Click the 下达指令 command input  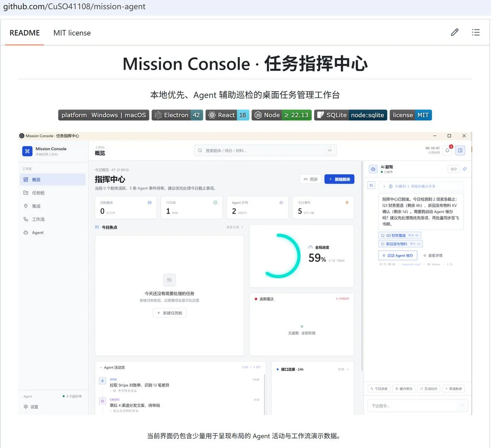(418, 406)
